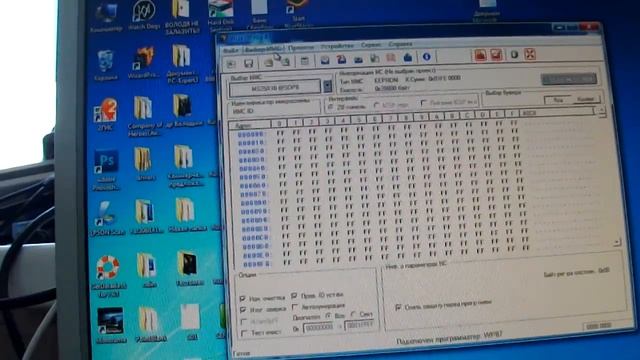The image size is (640, 360).
Task: Click the red four-arrow toolbar icon
Action: pyautogui.click(x=530, y=53)
